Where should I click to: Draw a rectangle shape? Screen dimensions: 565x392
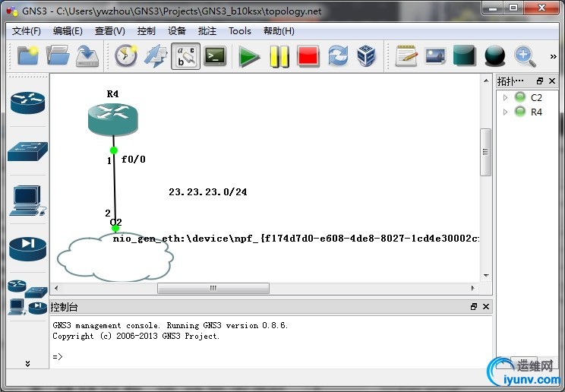click(x=465, y=56)
